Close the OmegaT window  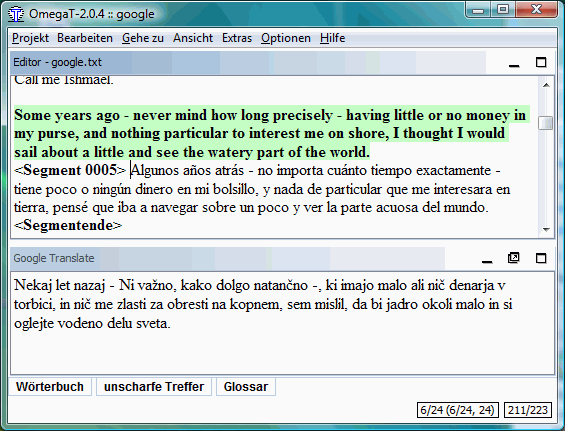coord(537,9)
